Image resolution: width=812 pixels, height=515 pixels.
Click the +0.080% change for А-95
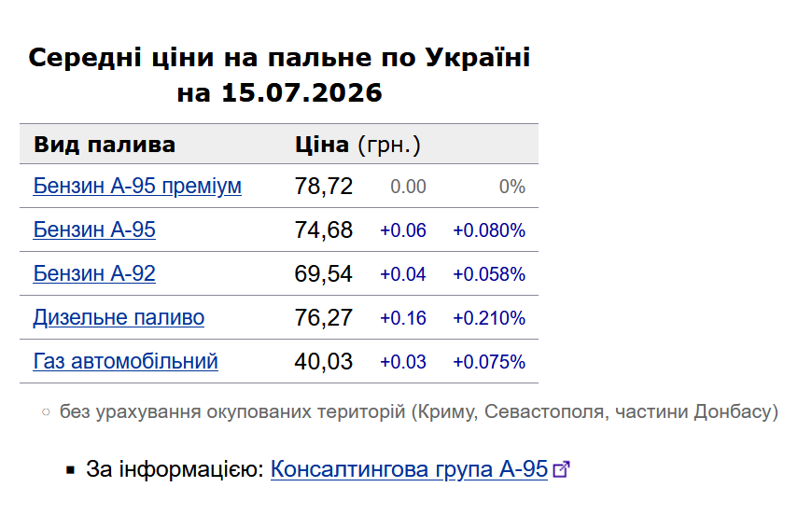pos(489,230)
